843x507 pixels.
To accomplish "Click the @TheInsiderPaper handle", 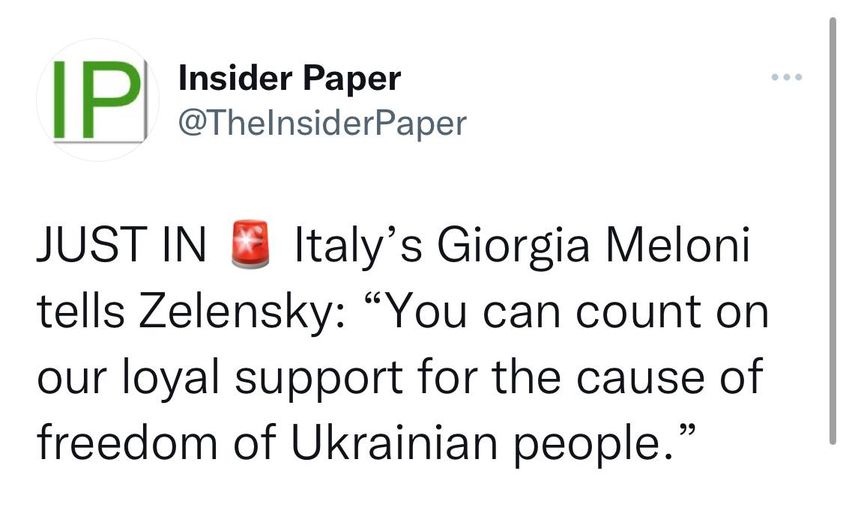I will (x=321, y=123).
